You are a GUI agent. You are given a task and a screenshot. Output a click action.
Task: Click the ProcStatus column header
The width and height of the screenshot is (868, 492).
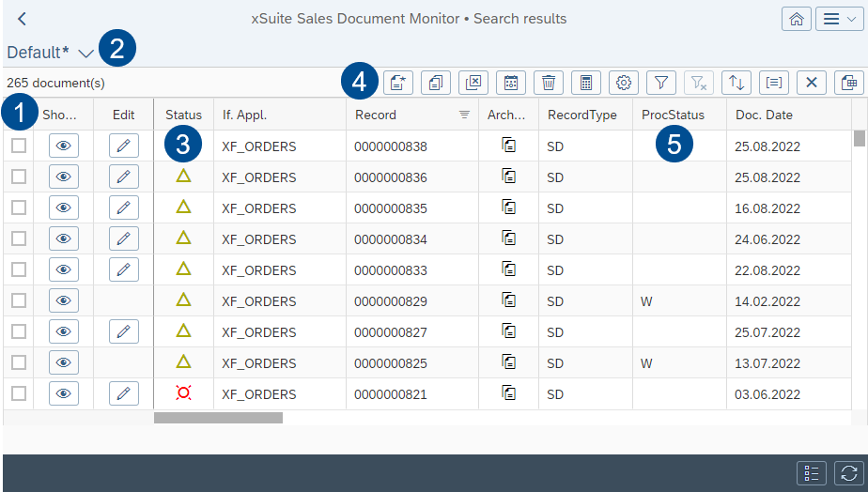tap(673, 115)
